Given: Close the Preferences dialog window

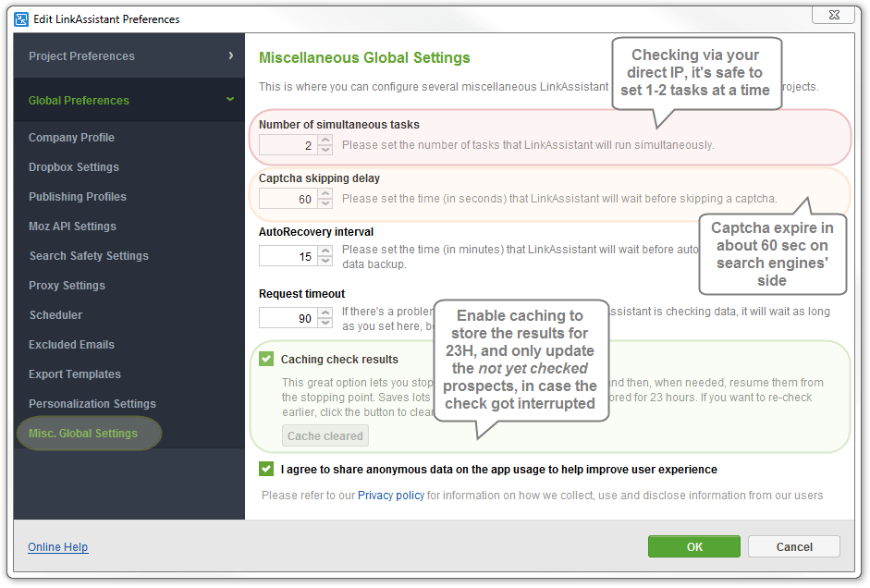Looking at the screenshot, I should [x=834, y=15].
